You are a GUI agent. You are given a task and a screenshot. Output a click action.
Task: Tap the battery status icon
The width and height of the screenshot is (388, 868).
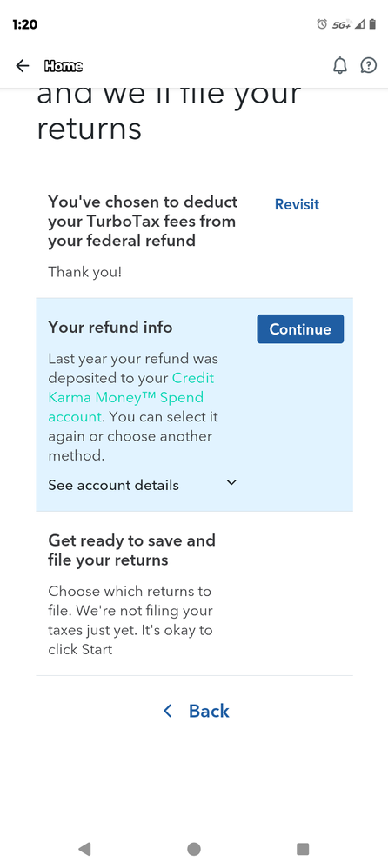tap(372, 23)
